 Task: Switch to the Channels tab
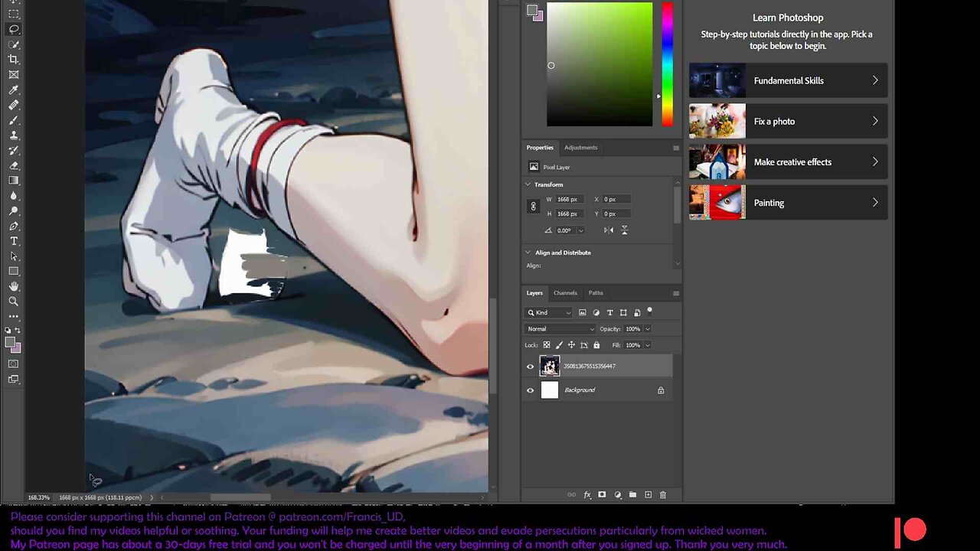pos(565,293)
